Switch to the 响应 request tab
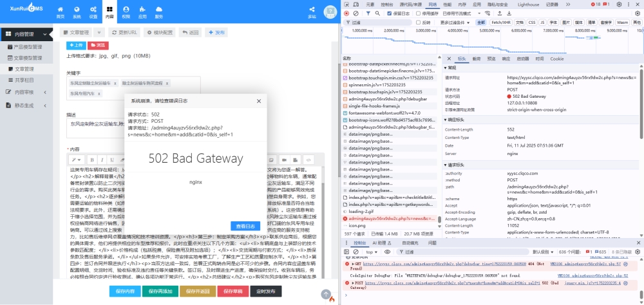 506,59
